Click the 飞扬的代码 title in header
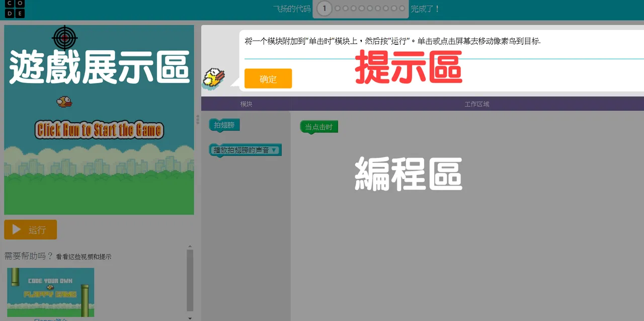This screenshot has width=644, height=321. pos(292,9)
